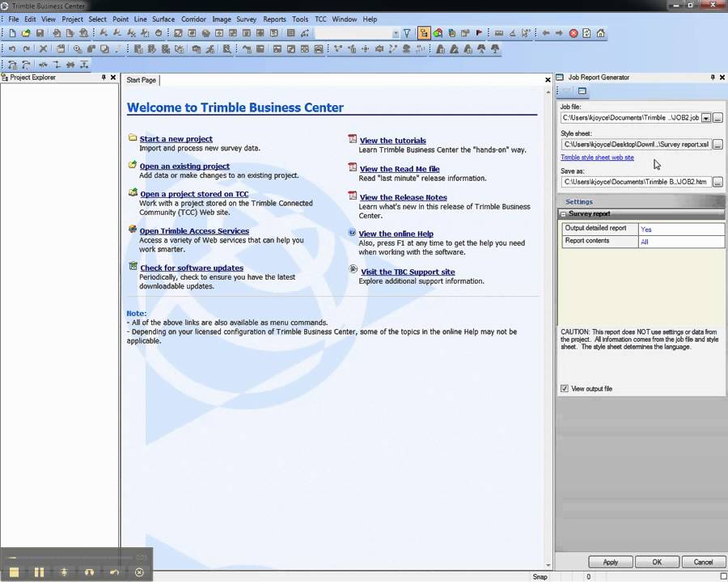The image size is (728, 582).
Task: Click the View the tutorials link
Action: pyautogui.click(x=393, y=141)
